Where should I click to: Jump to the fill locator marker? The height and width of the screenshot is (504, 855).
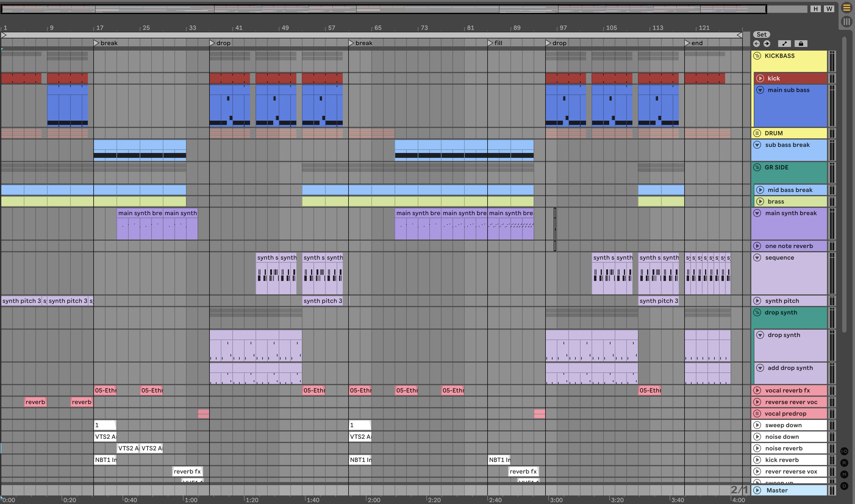(x=490, y=43)
